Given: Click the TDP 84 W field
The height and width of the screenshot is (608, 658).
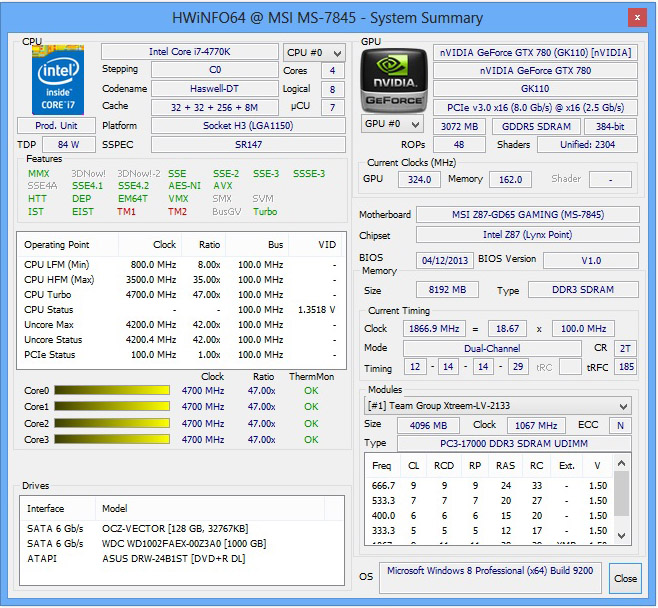Looking at the screenshot, I should (69, 144).
